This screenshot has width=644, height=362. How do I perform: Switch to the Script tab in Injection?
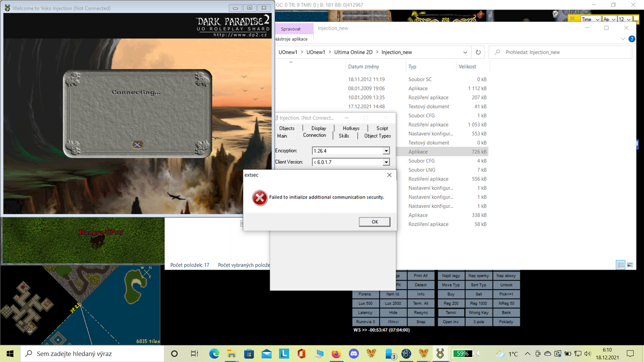tap(382, 128)
